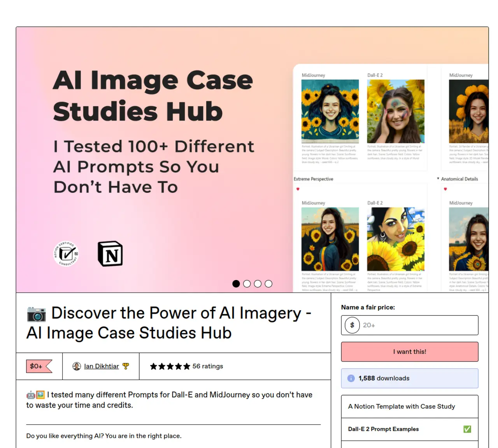This screenshot has height=448, width=498.
Task: Click the $0+ price tag
Action: click(39, 366)
